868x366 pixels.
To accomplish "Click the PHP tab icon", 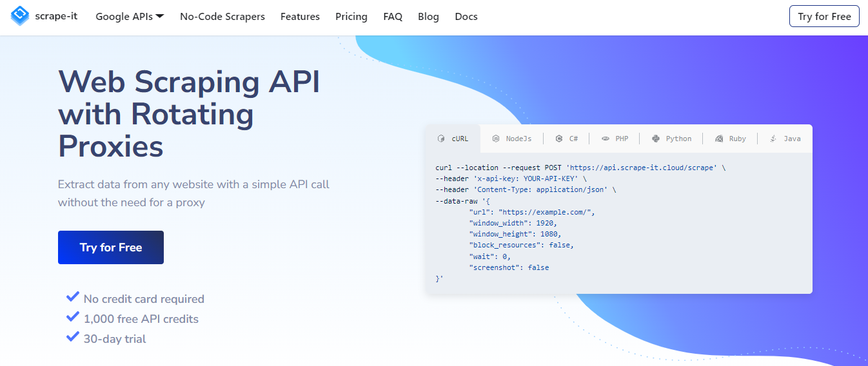I will (x=606, y=139).
